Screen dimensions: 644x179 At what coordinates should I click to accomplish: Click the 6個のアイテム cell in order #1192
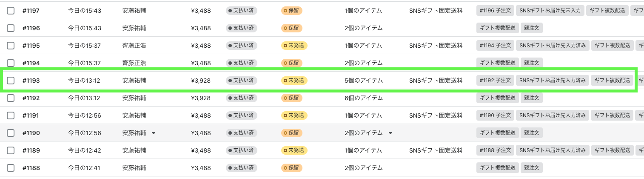(364, 98)
